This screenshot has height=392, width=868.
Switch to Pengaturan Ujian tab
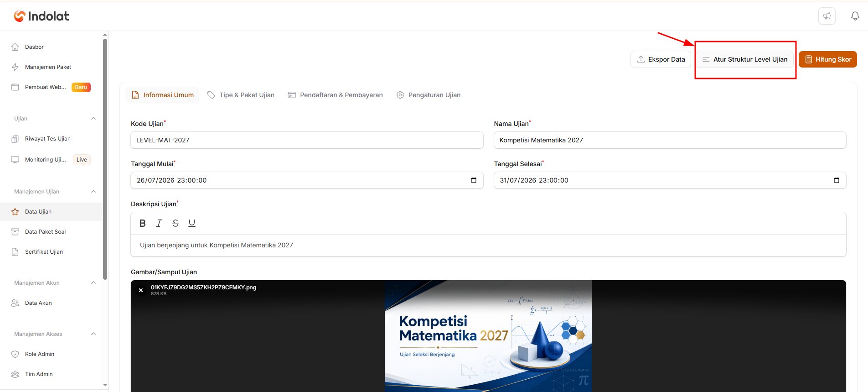(x=429, y=95)
